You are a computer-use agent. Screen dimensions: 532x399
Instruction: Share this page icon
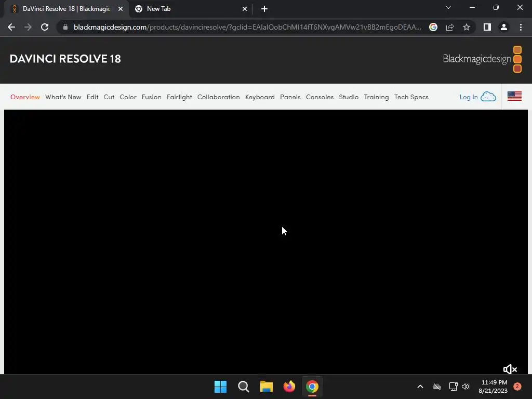[x=450, y=27]
